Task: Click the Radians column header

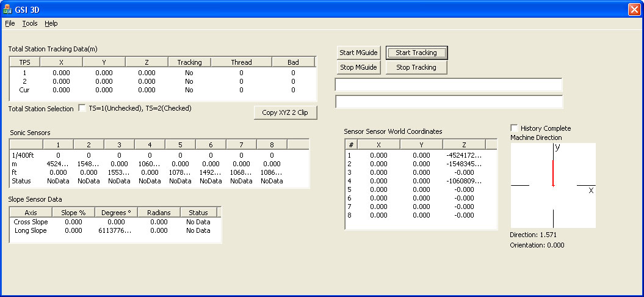Action: tap(159, 213)
